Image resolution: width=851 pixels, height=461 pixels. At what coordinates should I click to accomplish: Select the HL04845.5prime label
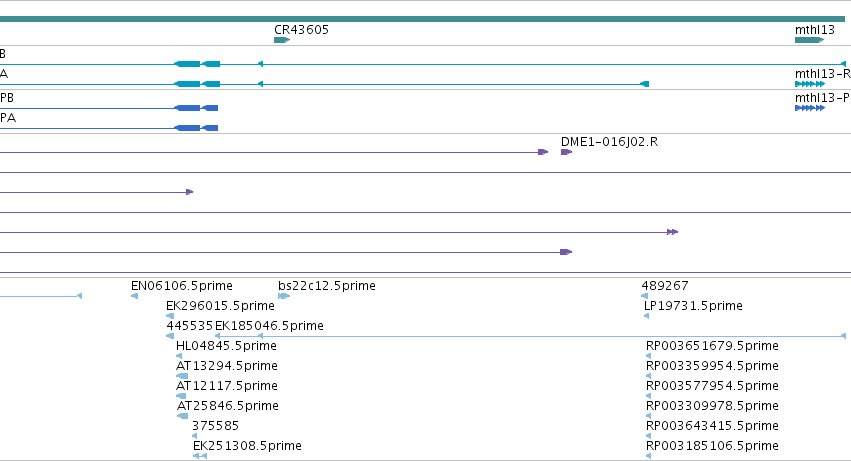[226, 346]
